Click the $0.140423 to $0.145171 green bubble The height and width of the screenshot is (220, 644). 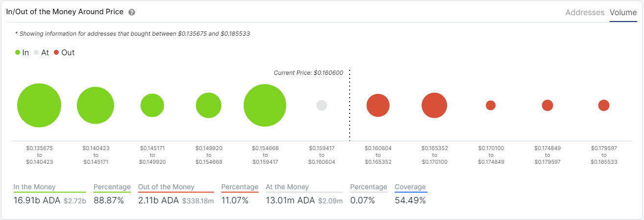coord(95,106)
